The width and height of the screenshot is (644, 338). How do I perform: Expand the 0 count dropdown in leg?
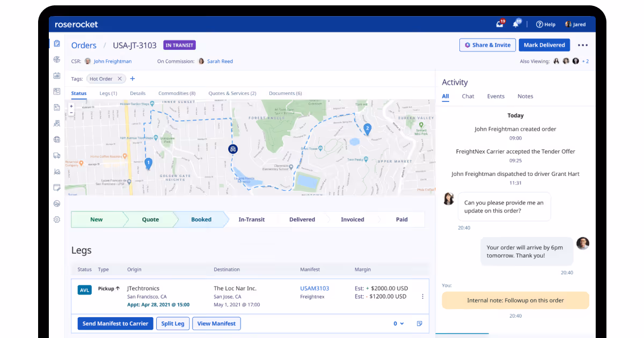pyautogui.click(x=399, y=324)
